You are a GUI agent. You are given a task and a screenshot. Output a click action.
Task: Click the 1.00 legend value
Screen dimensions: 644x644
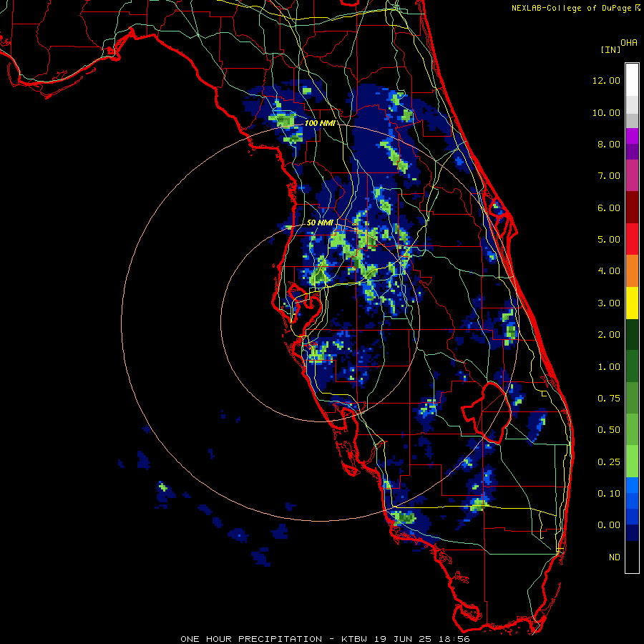point(609,367)
